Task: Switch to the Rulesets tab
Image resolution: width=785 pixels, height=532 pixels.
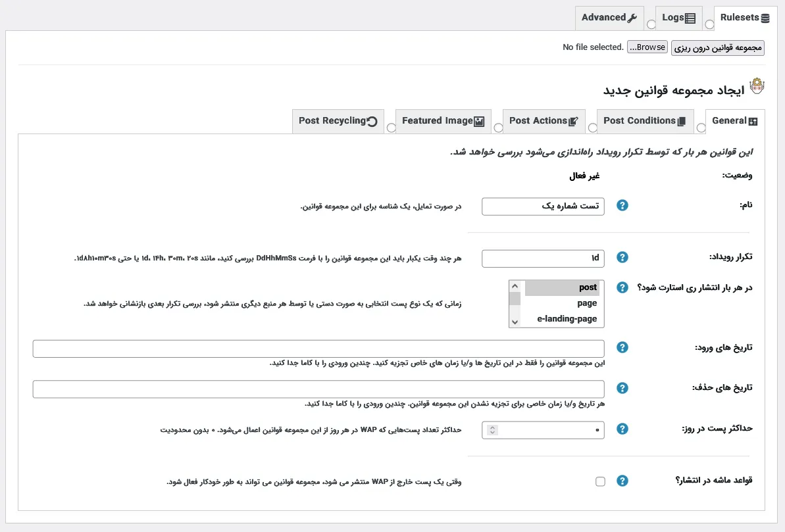Action: tap(744, 18)
